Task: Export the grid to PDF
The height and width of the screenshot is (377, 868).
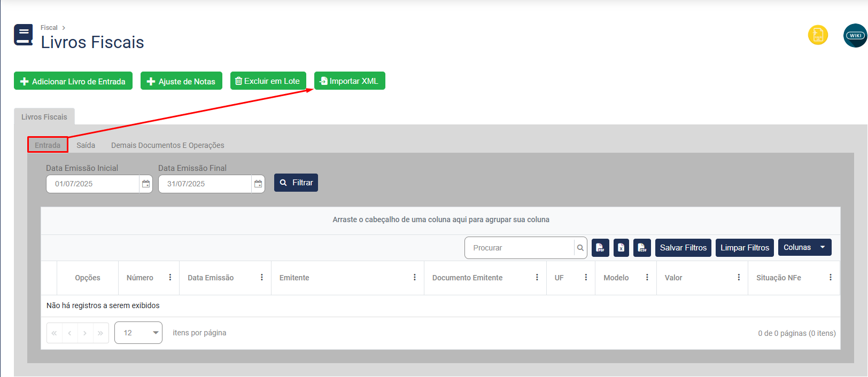Action: 600,248
